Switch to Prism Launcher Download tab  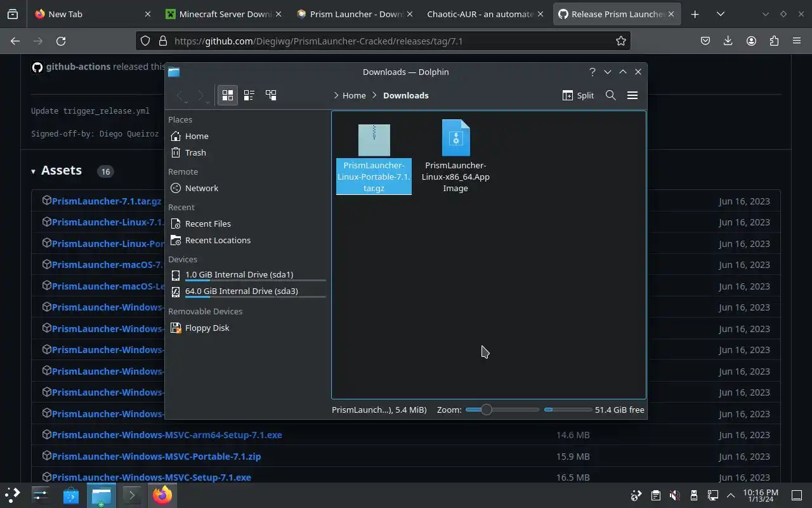tap(353, 14)
